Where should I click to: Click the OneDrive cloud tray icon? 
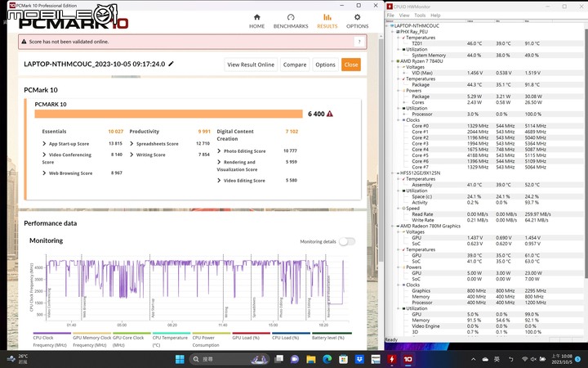pos(485,359)
